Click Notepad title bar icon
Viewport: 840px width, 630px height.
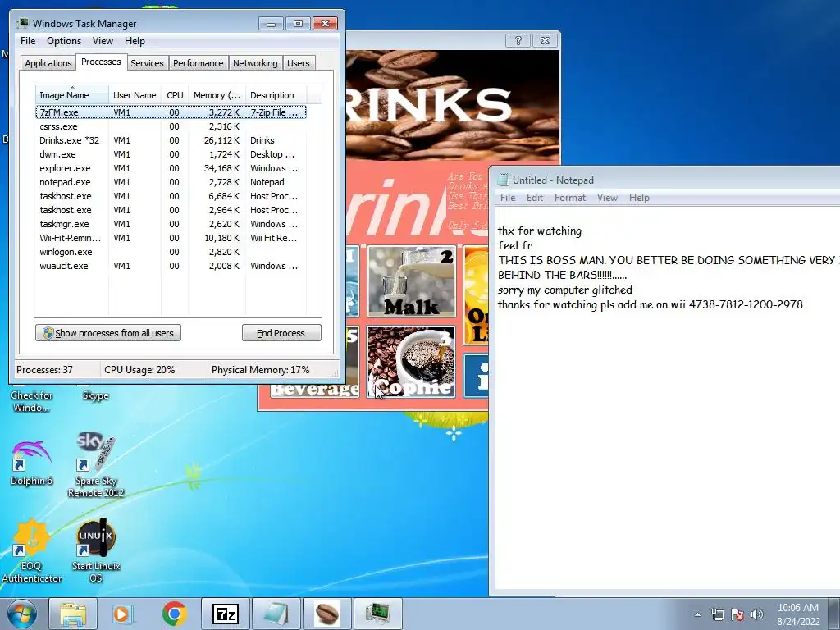[x=503, y=180]
